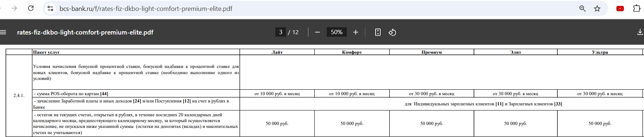Click 'от 10 000 руб. в месяц' under Лайт

(277, 94)
